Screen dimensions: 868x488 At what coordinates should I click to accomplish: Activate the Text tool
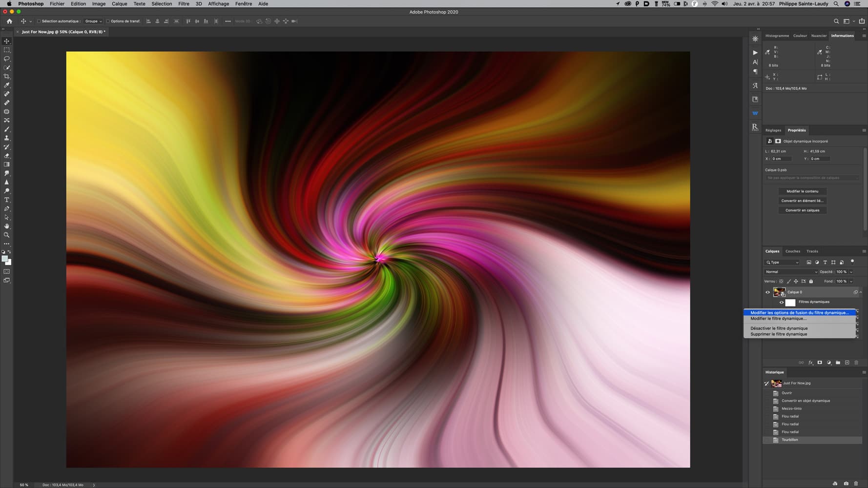[7, 200]
